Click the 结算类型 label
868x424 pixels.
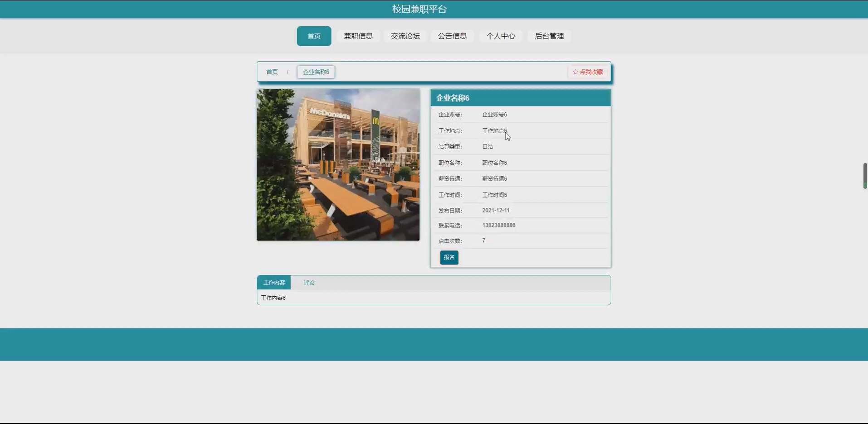[450, 147]
